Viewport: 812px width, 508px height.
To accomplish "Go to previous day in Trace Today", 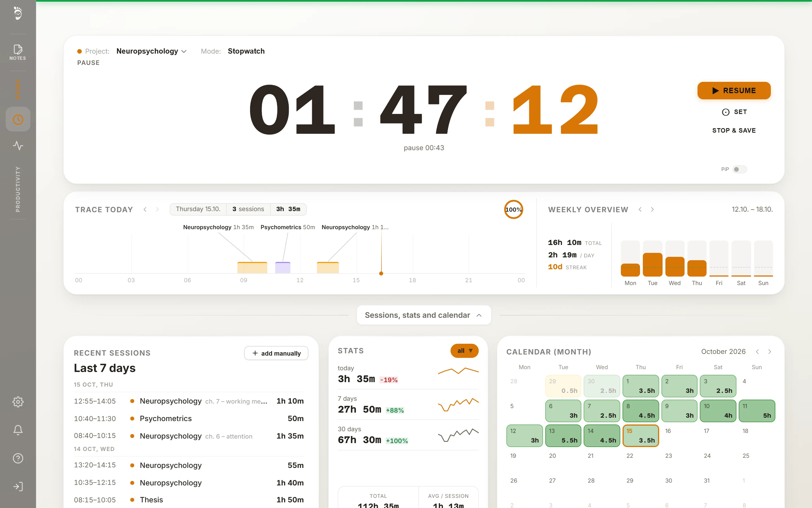I will pos(145,209).
